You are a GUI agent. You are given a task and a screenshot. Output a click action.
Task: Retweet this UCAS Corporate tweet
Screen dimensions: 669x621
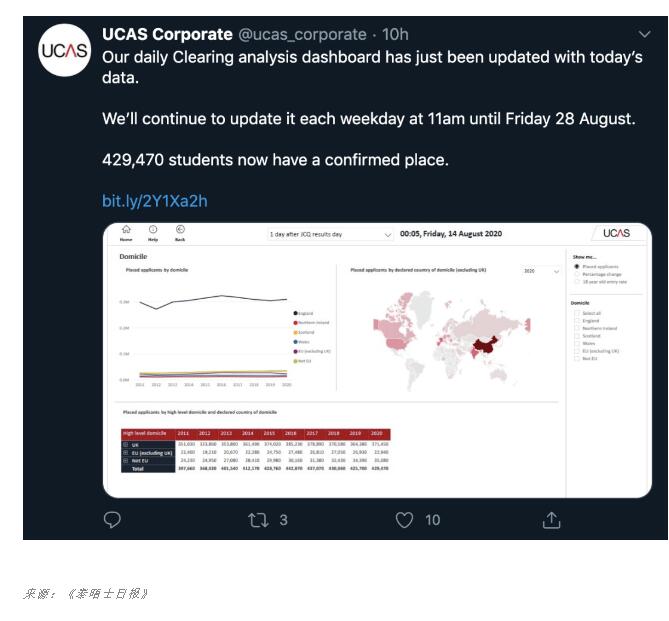(258, 520)
